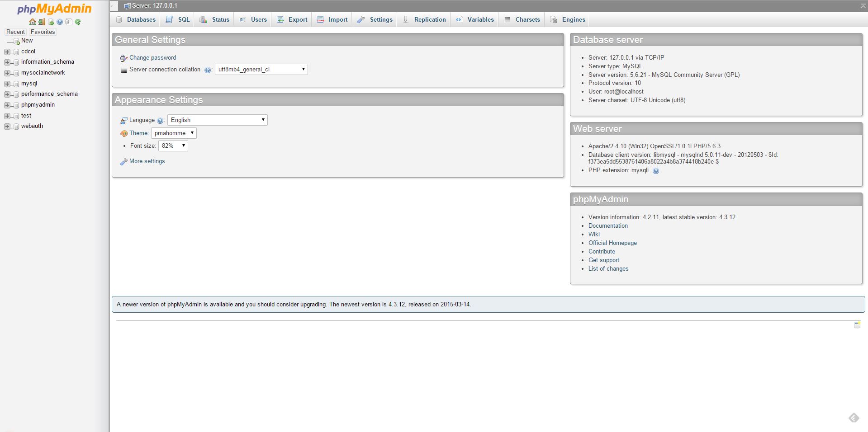Expand the mysocialnetwork database tree node
This screenshot has width=868, height=432.
7,73
